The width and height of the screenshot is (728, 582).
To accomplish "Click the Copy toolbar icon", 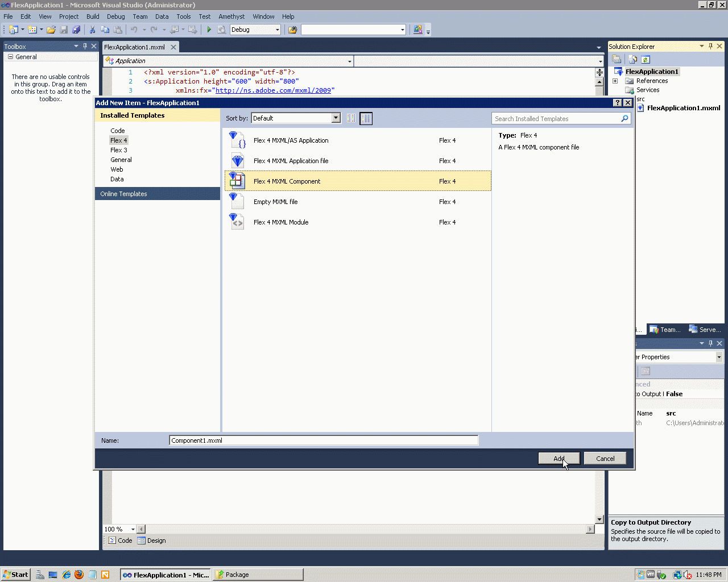I will pyautogui.click(x=105, y=30).
